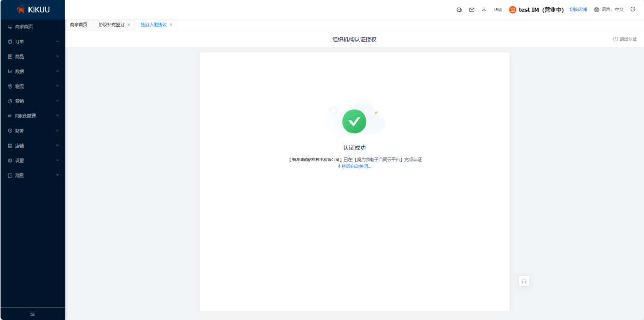This screenshot has height=320, width=644.
Task: Click the power icon next to 退出认证
Action: click(x=615, y=39)
